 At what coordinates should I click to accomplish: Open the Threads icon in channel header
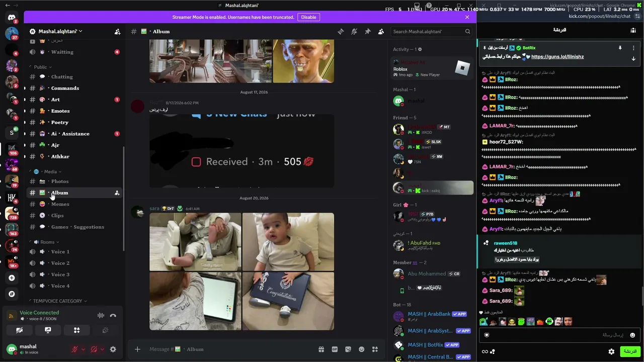coord(341,31)
